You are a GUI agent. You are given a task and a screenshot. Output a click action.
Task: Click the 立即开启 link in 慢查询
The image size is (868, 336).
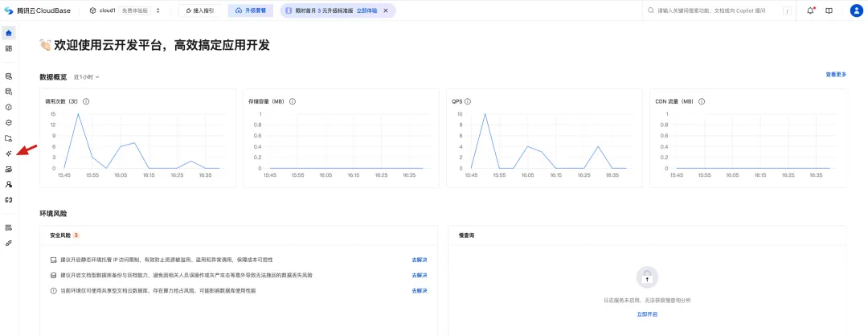647,314
